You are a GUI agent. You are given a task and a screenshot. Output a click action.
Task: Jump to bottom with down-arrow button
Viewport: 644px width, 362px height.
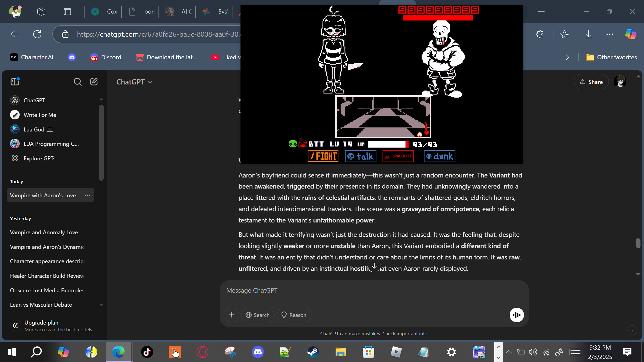374,266
